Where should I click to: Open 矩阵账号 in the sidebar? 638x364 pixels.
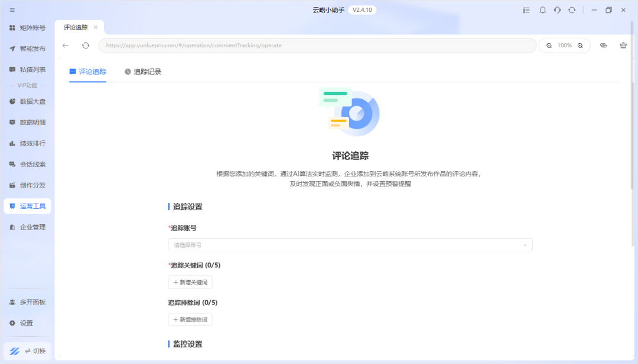[27, 28]
